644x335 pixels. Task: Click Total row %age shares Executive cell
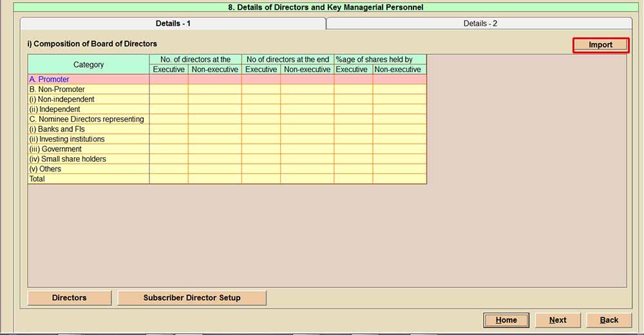click(353, 179)
